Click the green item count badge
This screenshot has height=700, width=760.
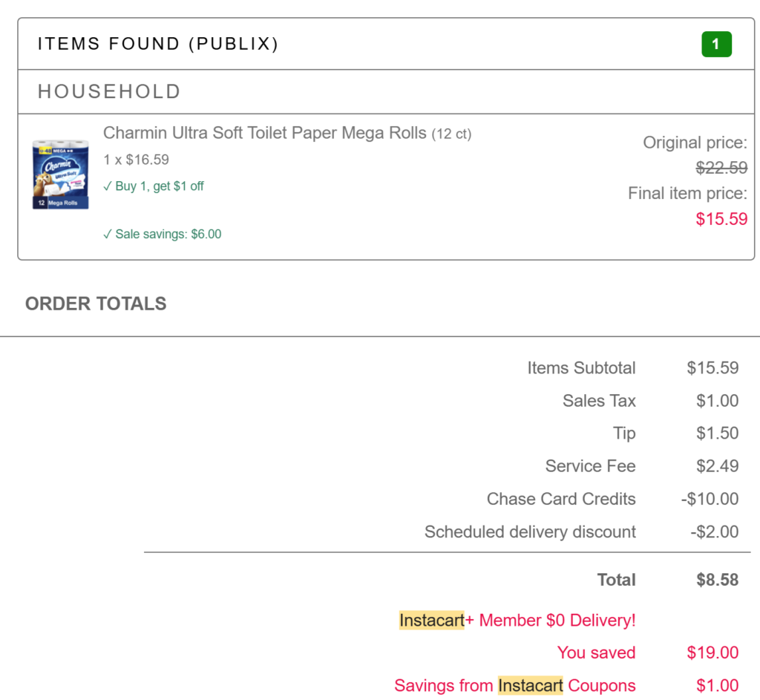coord(716,45)
